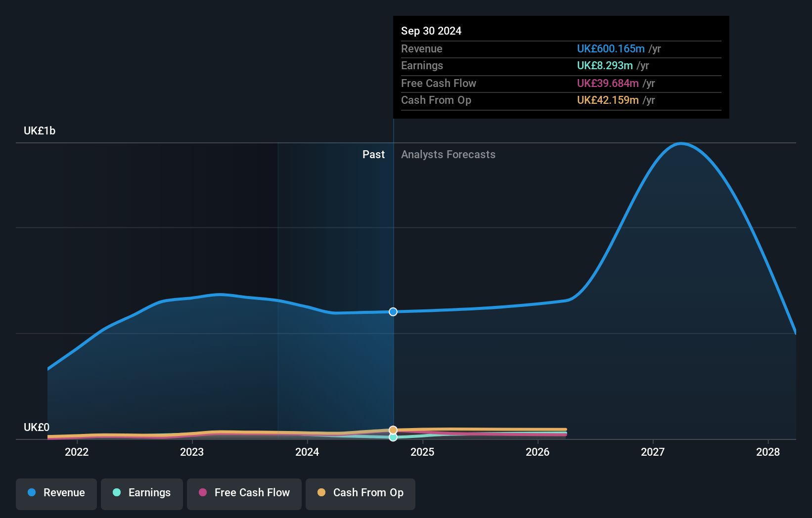Click the blue Revenue data point marker
Viewport: 812px width, 518px height.
[393, 312]
